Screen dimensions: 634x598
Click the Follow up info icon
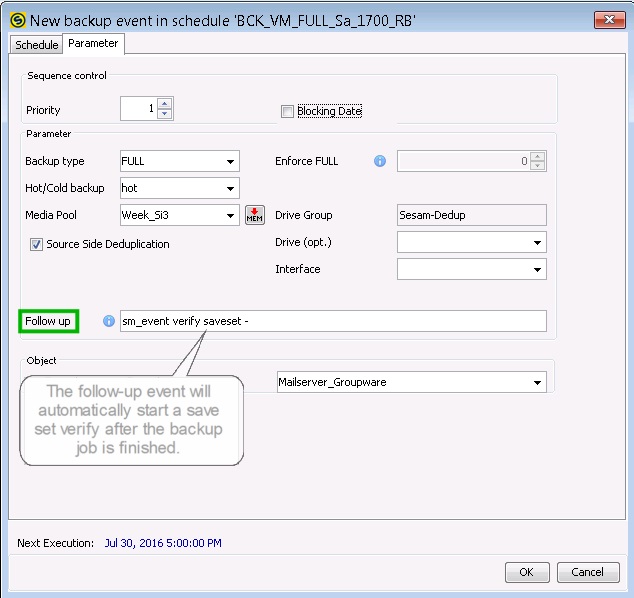click(x=109, y=321)
